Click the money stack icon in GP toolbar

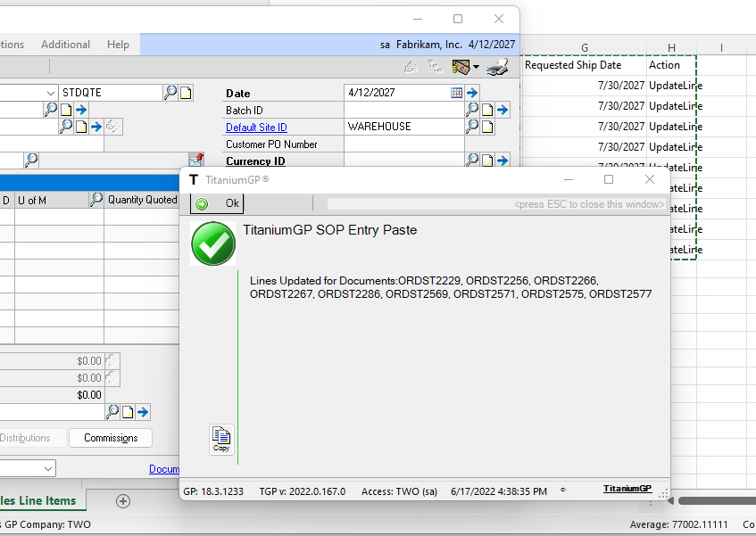click(461, 67)
